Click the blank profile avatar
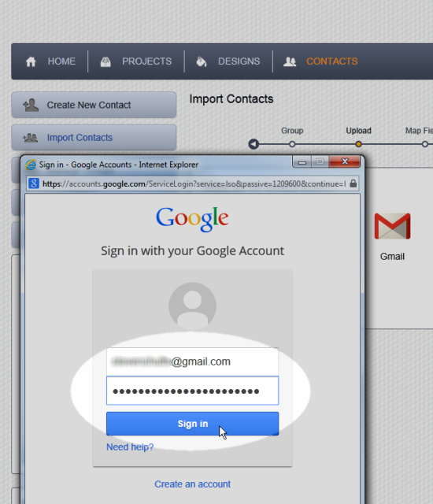Image resolution: width=433 pixels, height=504 pixels. (x=192, y=306)
